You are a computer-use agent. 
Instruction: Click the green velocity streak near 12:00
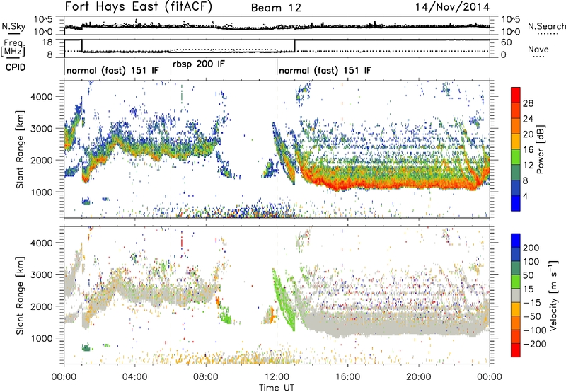coord(284,299)
